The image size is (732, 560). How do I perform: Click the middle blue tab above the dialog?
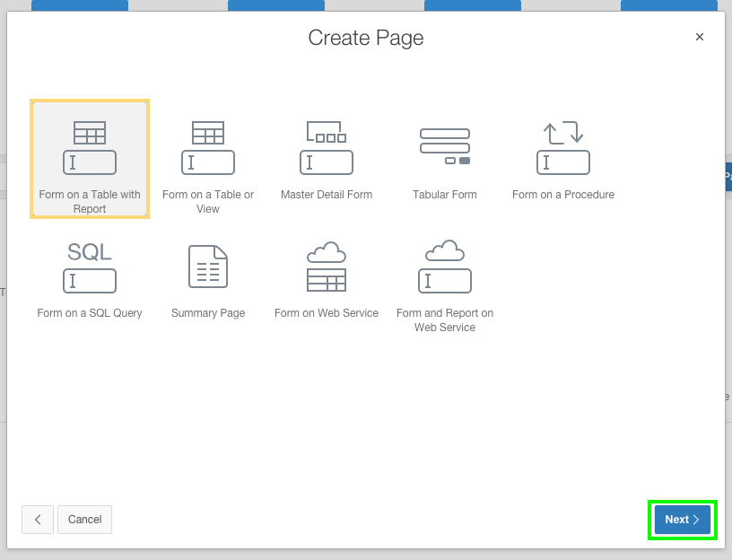pyautogui.click(x=472, y=4)
